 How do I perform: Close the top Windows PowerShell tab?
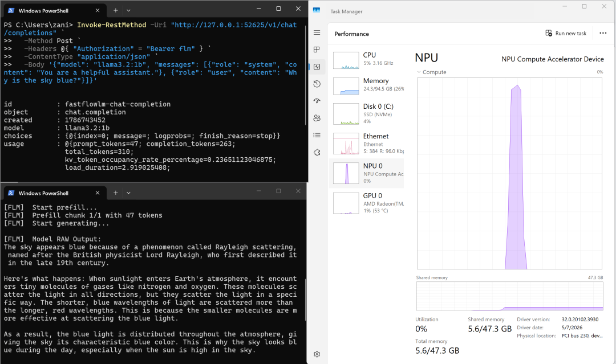[x=98, y=11]
